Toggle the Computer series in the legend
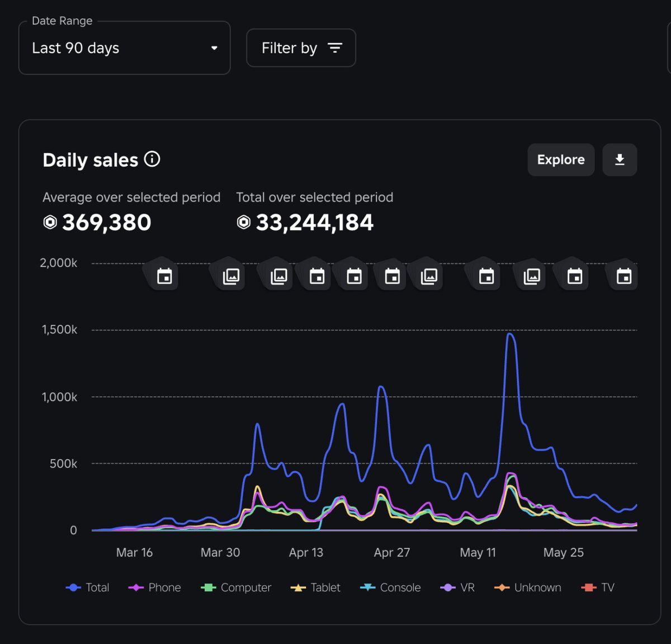 (x=236, y=587)
